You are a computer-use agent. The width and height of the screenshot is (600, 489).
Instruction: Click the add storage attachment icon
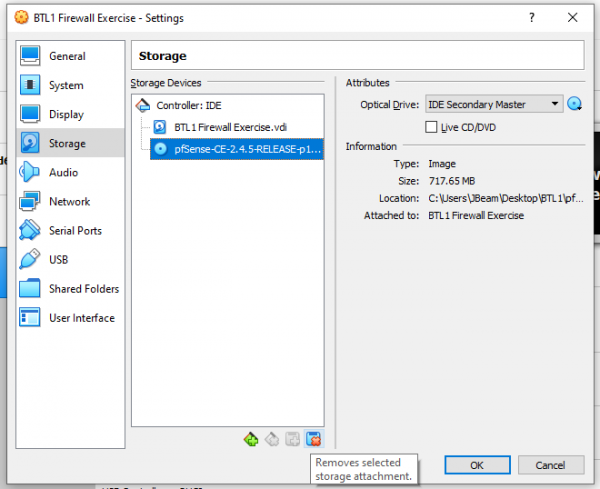point(292,439)
